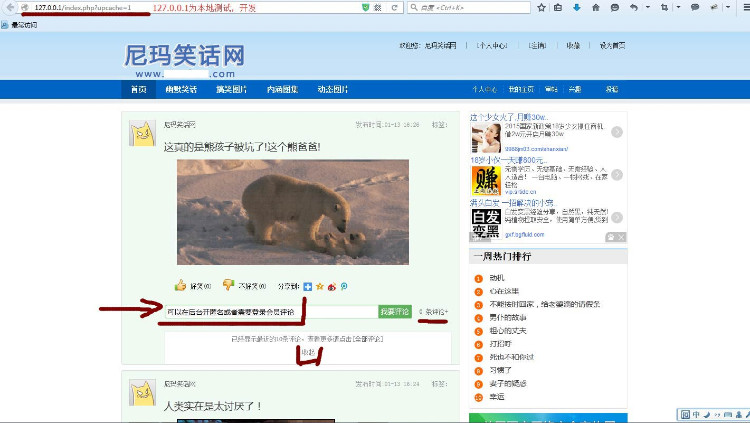The height and width of the screenshot is (423, 750).
Task: Click the address bar URL 127.0.0.1
Action: point(83,8)
